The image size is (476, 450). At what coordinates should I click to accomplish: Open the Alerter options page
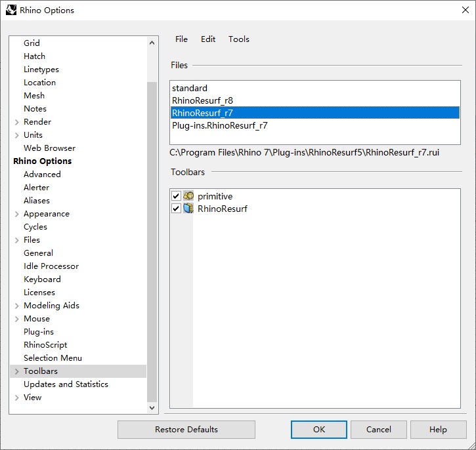pos(36,188)
